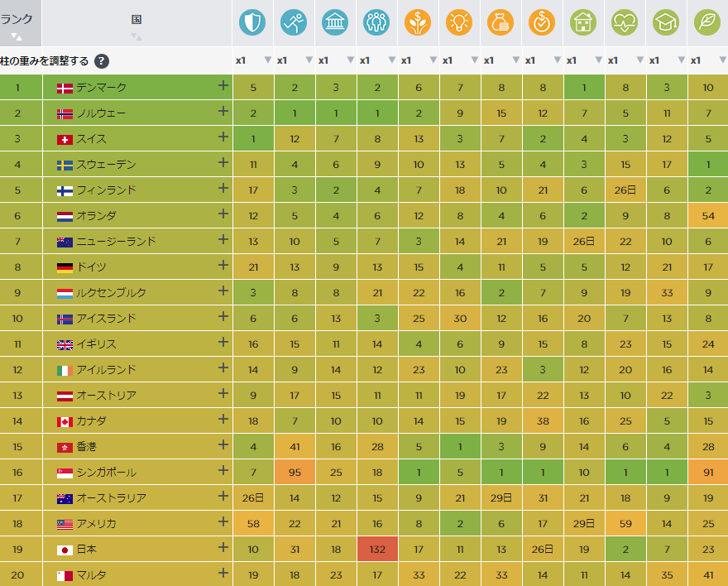
Task: Click the lightbulb Enterprise Conditions icon
Action: tap(459, 22)
